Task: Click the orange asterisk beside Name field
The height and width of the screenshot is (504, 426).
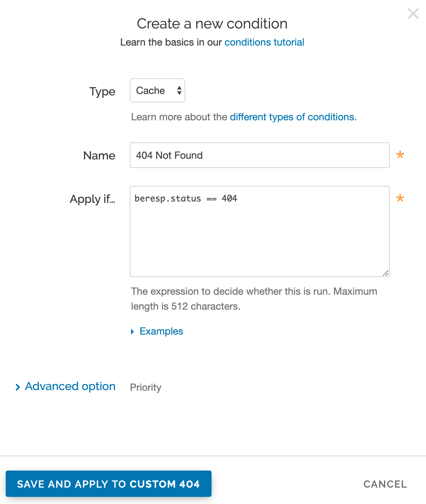Action: click(x=400, y=154)
